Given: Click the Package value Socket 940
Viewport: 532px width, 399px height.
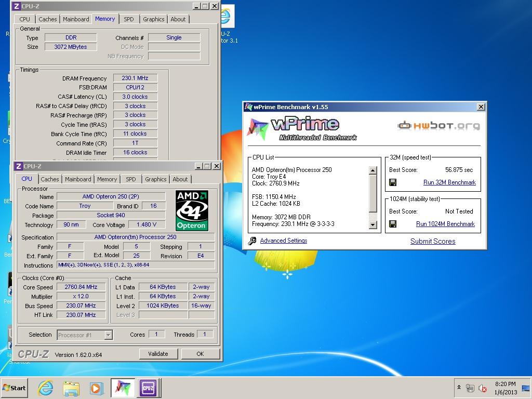Looking at the screenshot, I should 111,215.
